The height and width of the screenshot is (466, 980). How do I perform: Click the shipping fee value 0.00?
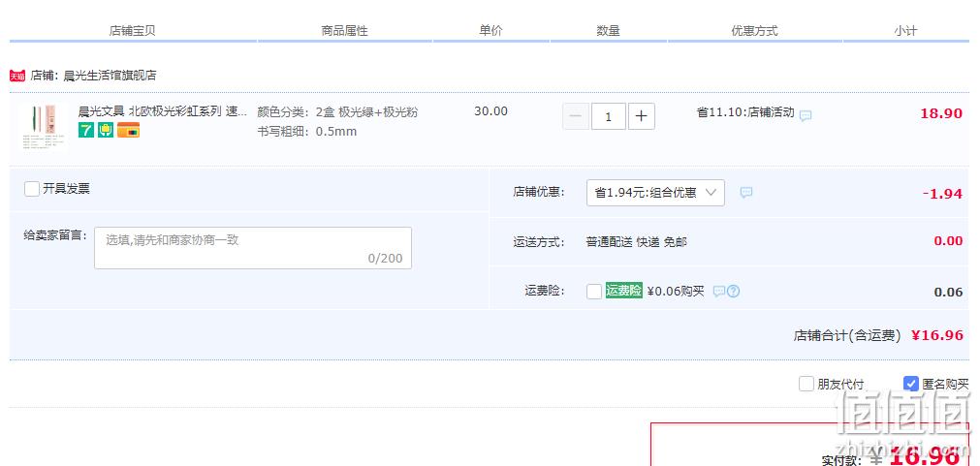pos(948,241)
